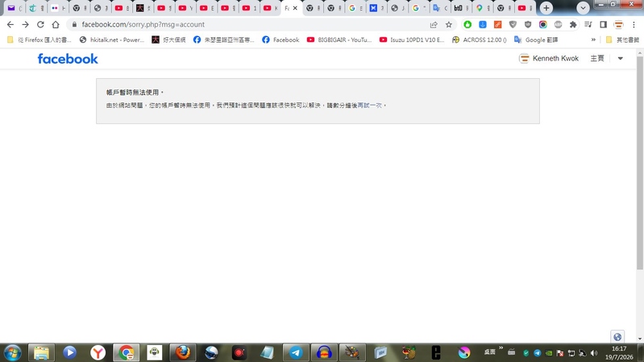
Task: Open Chrome three-dot menu
Action: (634, 25)
